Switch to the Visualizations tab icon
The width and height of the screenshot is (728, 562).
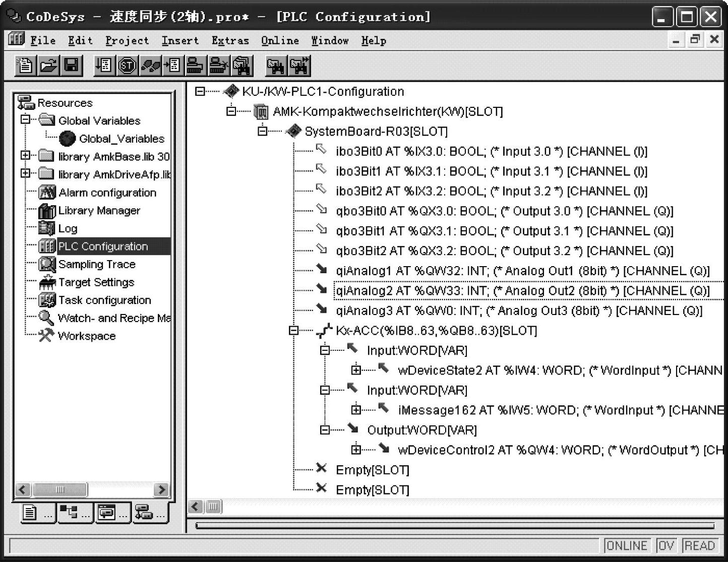tap(112, 513)
